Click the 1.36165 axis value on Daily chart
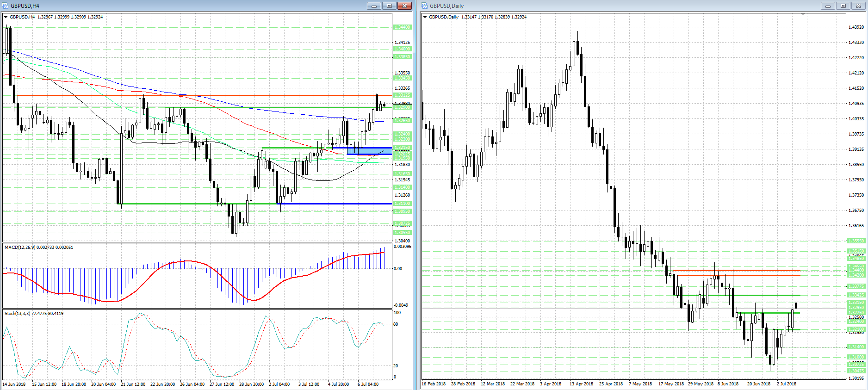The image size is (868, 390). pyautogui.click(x=856, y=226)
